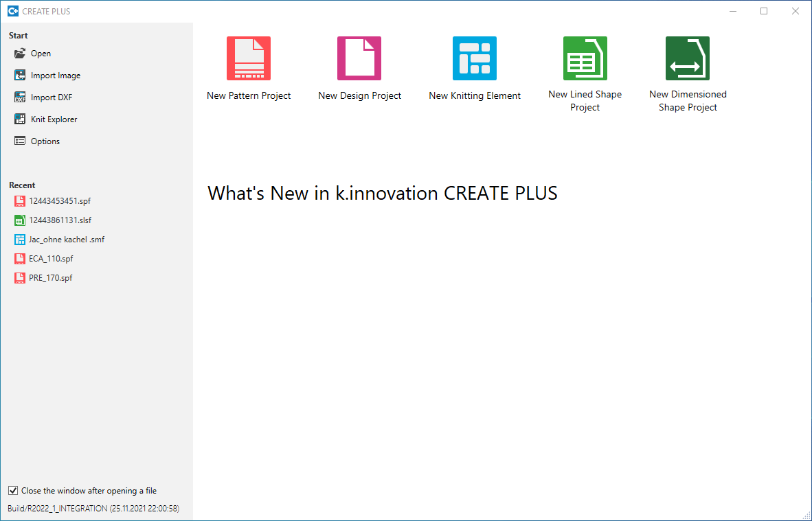Toggle Close the window after opening checkbox
The width and height of the screenshot is (812, 521).
[x=13, y=491]
